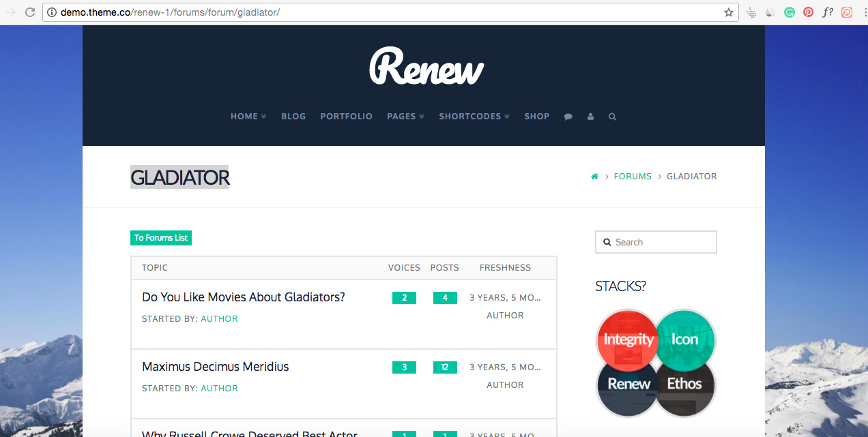Go home via the breadcrumb house icon

coord(594,177)
